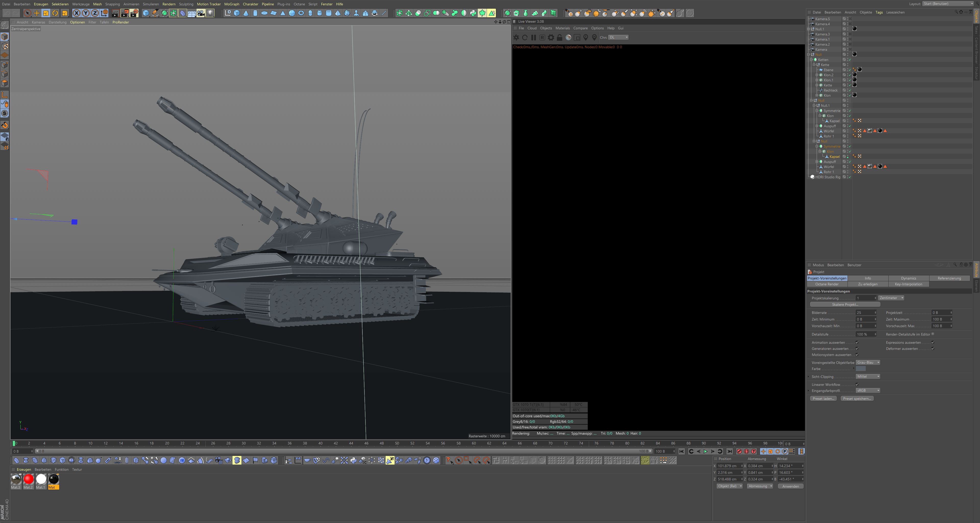Open the MoGraph menu
Viewport: 980px width, 523px height.
tap(231, 4)
